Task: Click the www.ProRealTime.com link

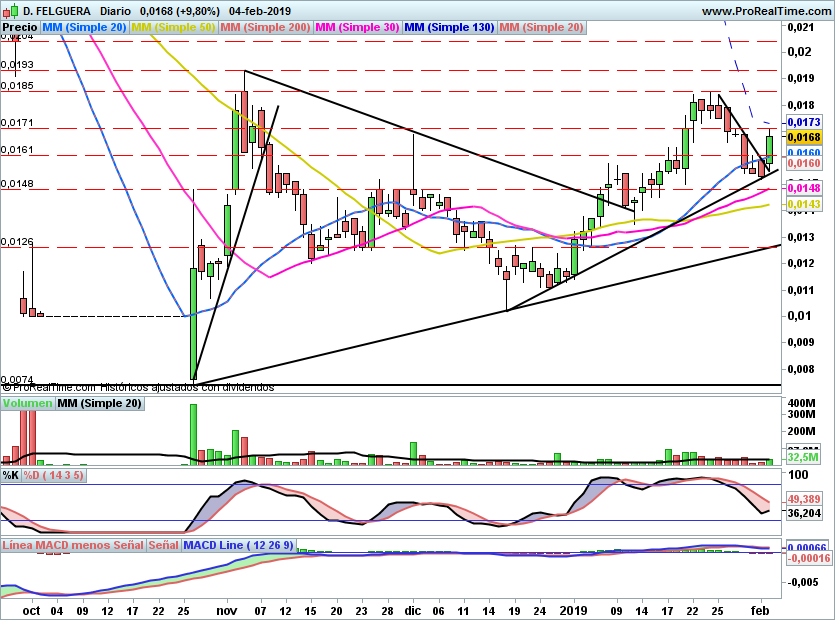Action: tap(766, 10)
